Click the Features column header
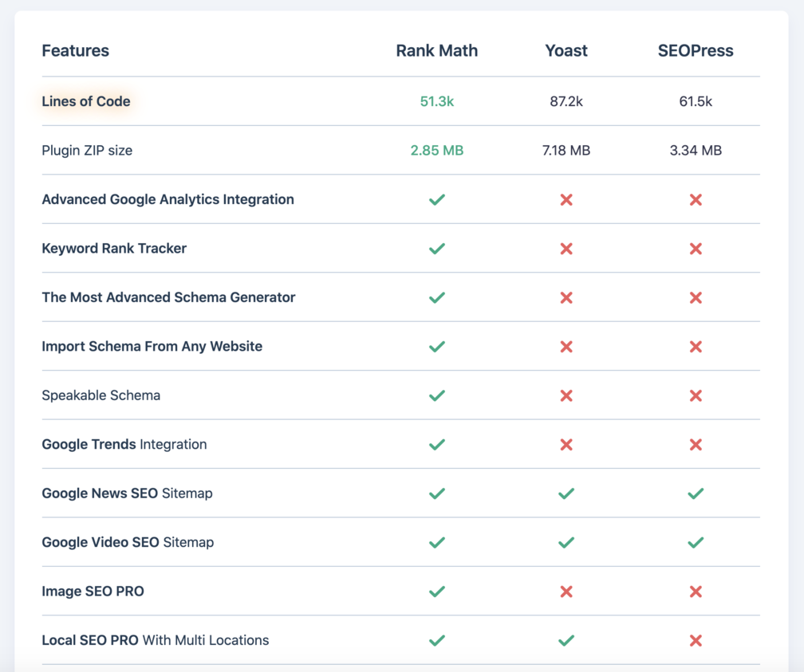This screenshot has width=804, height=672. coord(75,51)
